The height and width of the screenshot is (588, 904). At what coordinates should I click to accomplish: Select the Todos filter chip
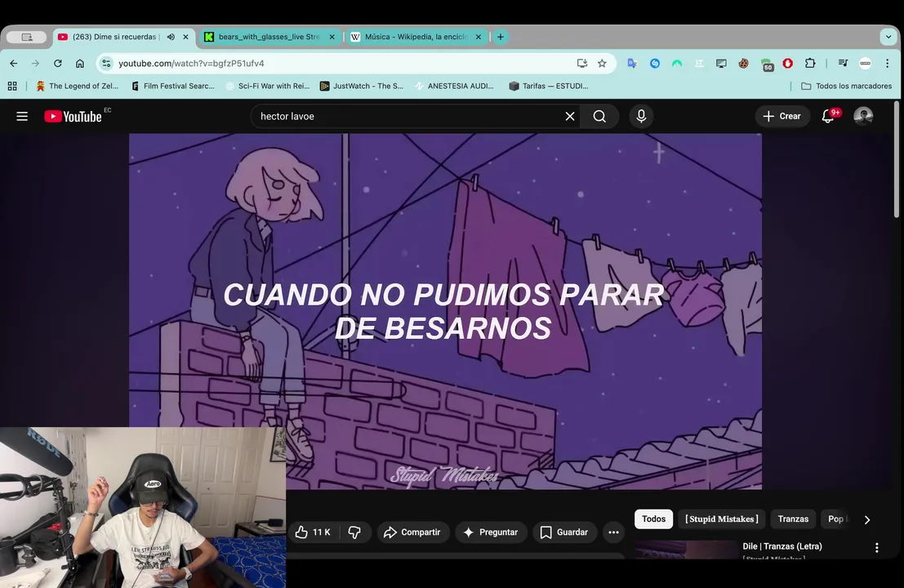tap(654, 519)
